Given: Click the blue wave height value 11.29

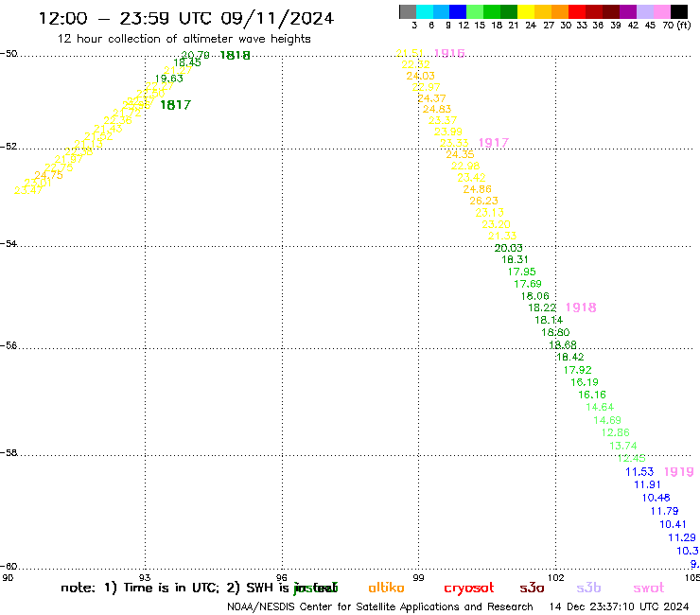Looking at the screenshot, I should coord(682,537).
